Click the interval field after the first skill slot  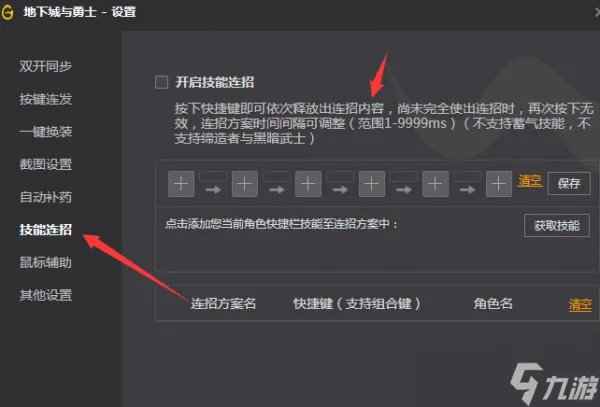click(x=213, y=176)
